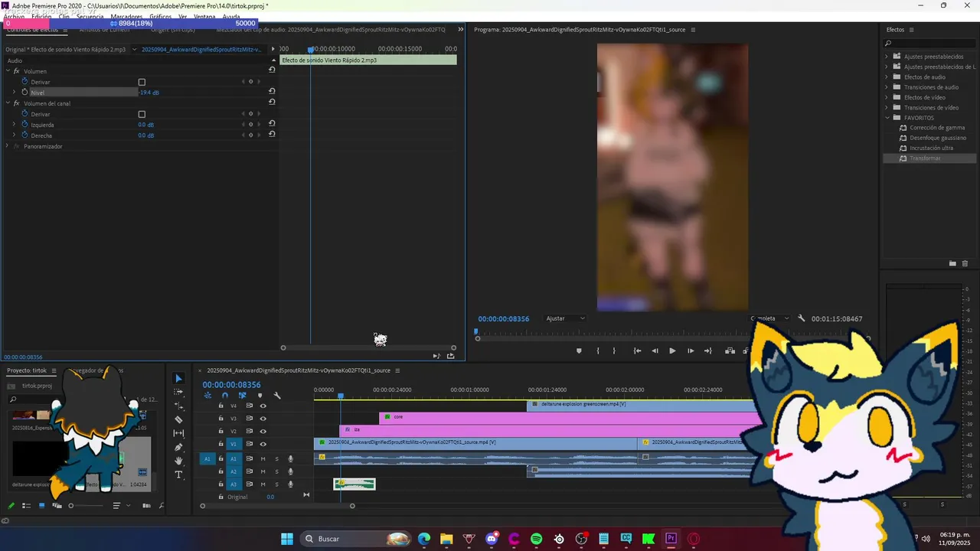Open the Marcadores menu
980x551 pixels.
126,17
